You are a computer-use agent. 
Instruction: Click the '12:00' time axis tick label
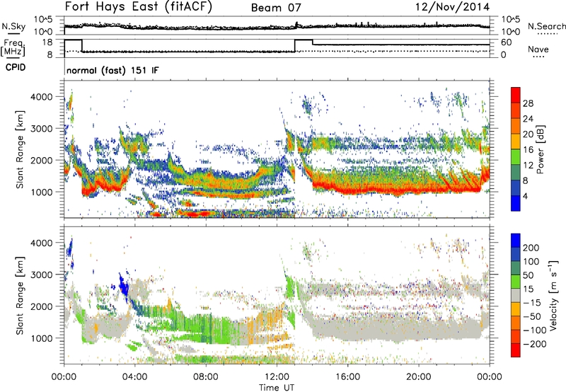(277, 377)
